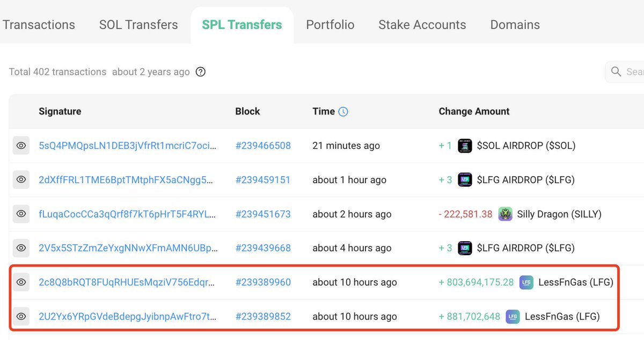Open signature link starting with 2c8Q8bRQT8

tap(128, 283)
